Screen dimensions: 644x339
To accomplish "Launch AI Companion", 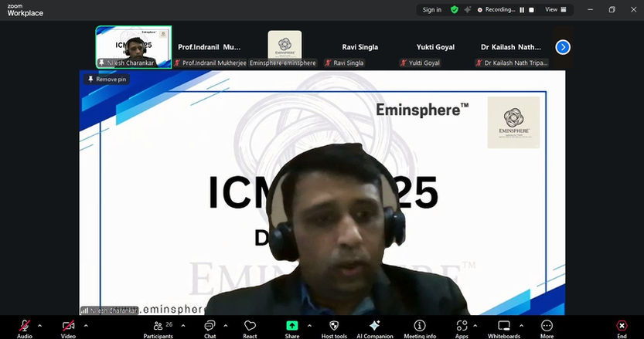I will [374, 329].
